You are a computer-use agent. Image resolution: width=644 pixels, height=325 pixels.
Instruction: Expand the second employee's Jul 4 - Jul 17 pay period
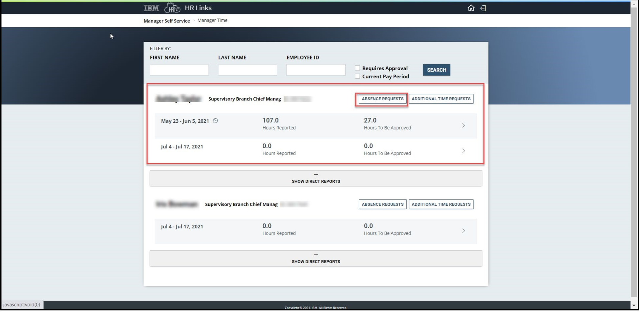tap(463, 231)
